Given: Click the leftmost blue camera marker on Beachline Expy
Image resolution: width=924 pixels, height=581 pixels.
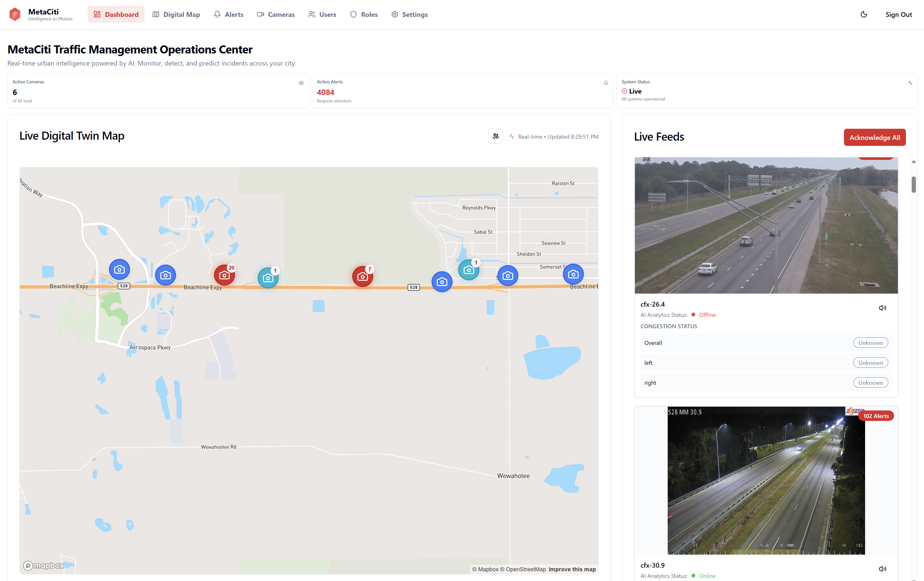Looking at the screenshot, I should (x=119, y=269).
